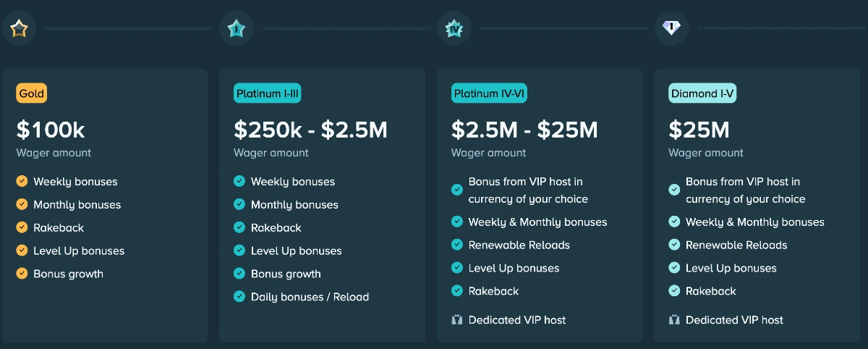Click checkmark beside Diamond Weekly & Monthly bonuses
Screen dimensions: 868x349
pyautogui.click(x=674, y=222)
